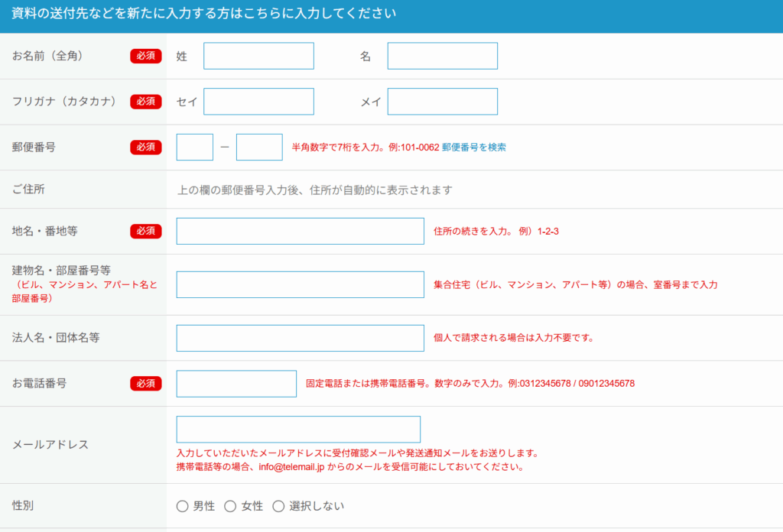783x532 pixels.
Task: Click the 必須 badge beside 郵便番号
Action: point(145,147)
